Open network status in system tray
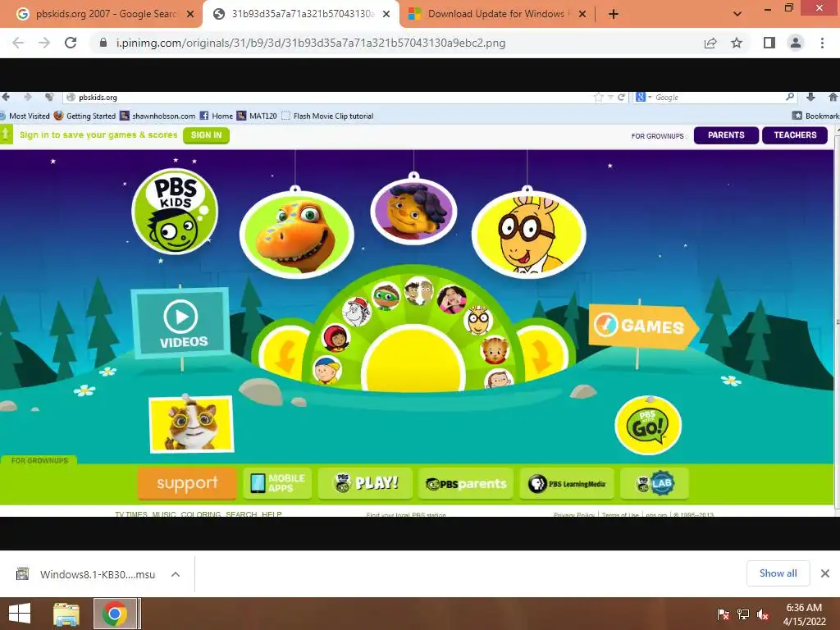The image size is (840, 630). tap(743, 614)
